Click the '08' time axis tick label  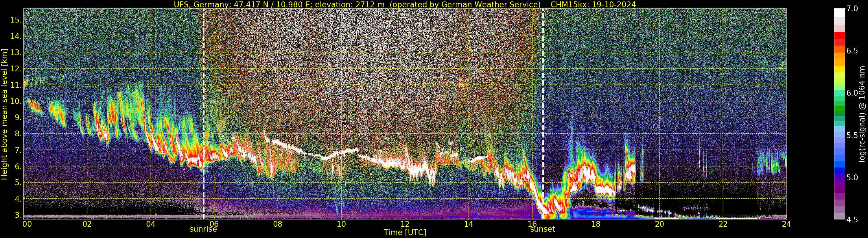[278, 224]
